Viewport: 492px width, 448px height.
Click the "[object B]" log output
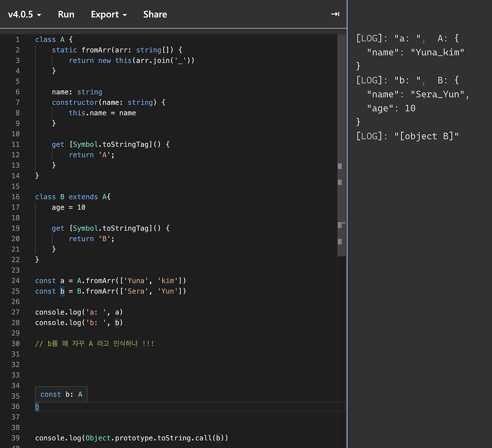426,136
